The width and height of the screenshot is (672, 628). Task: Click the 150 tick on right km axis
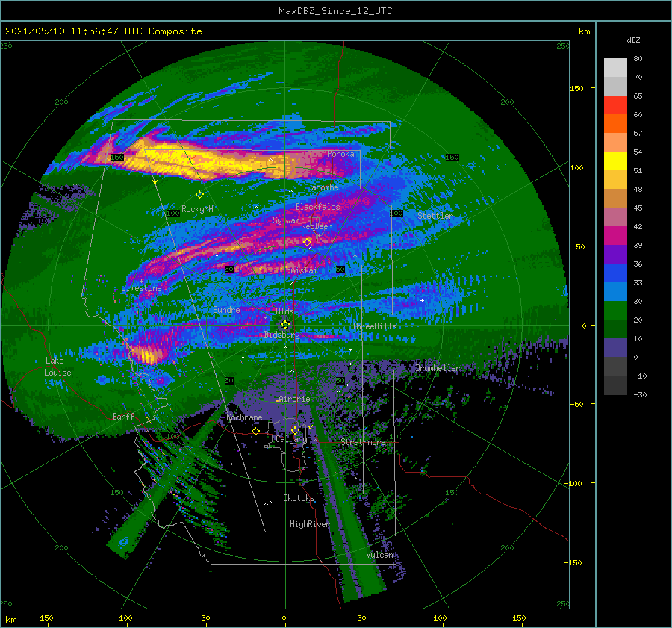576,88
